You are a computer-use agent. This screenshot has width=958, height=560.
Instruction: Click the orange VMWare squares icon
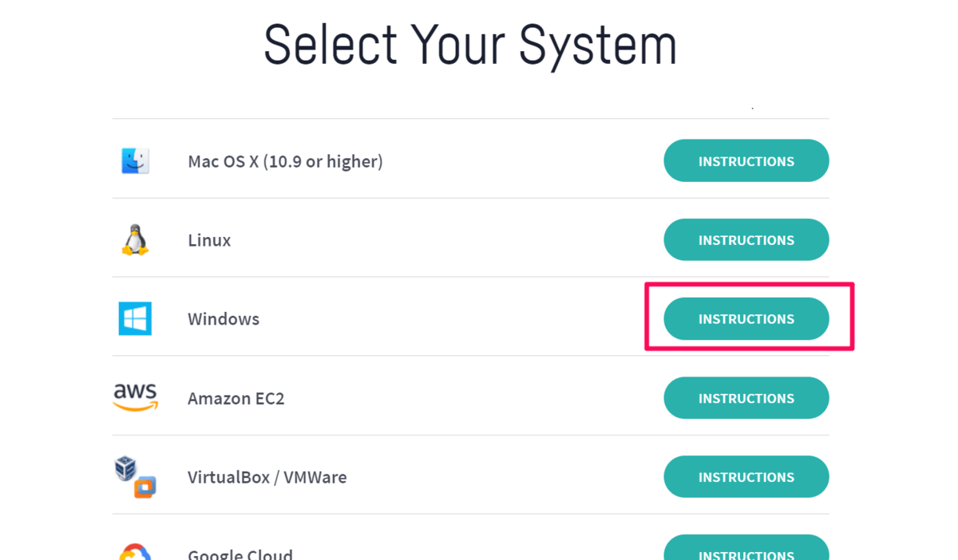(144, 486)
